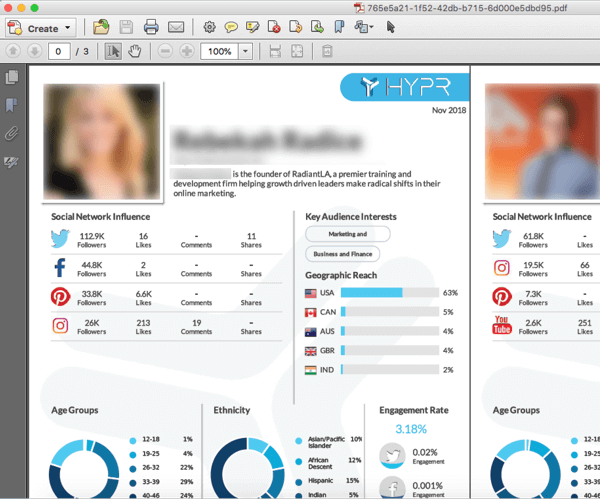This screenshot has width=600, height=499.
Task: Zoom out with the minus button
Action: (165, 51)
